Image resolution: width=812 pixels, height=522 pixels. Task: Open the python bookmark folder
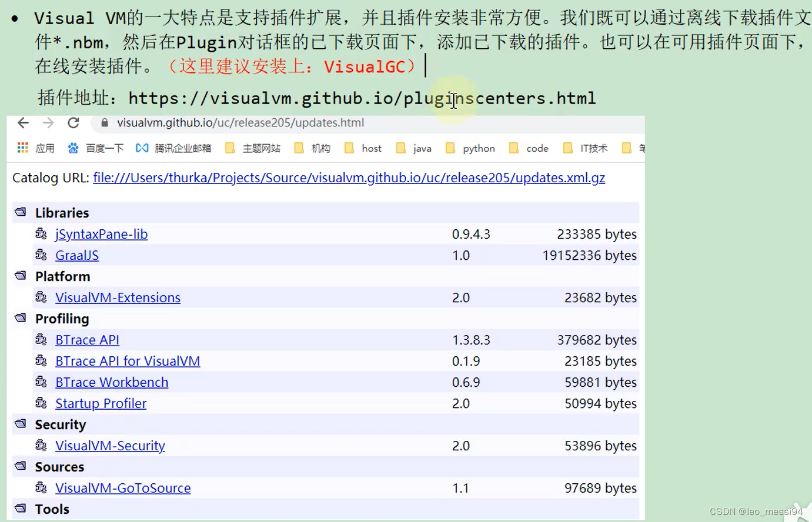470,148
